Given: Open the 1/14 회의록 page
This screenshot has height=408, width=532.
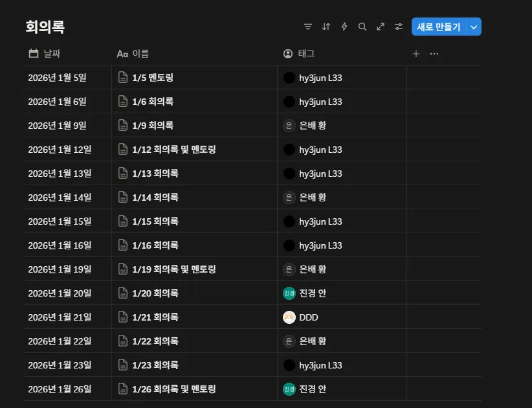Looking at the screenshot, I should tap(155, 198).
